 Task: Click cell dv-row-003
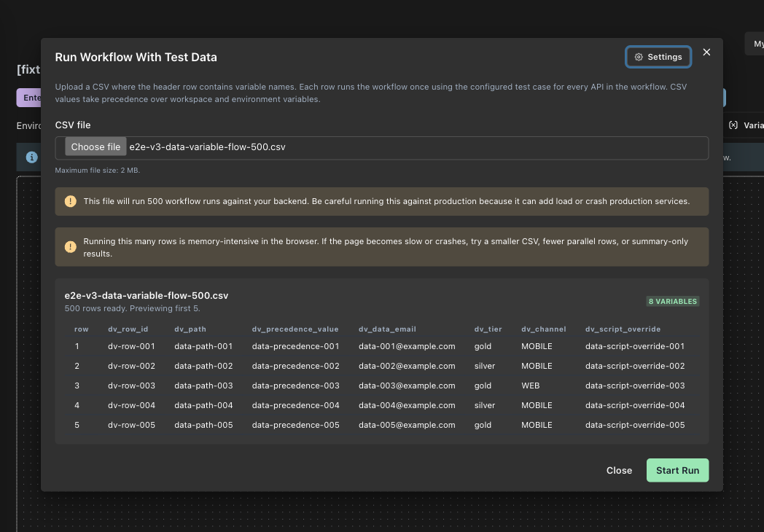[x=131, y=386]
